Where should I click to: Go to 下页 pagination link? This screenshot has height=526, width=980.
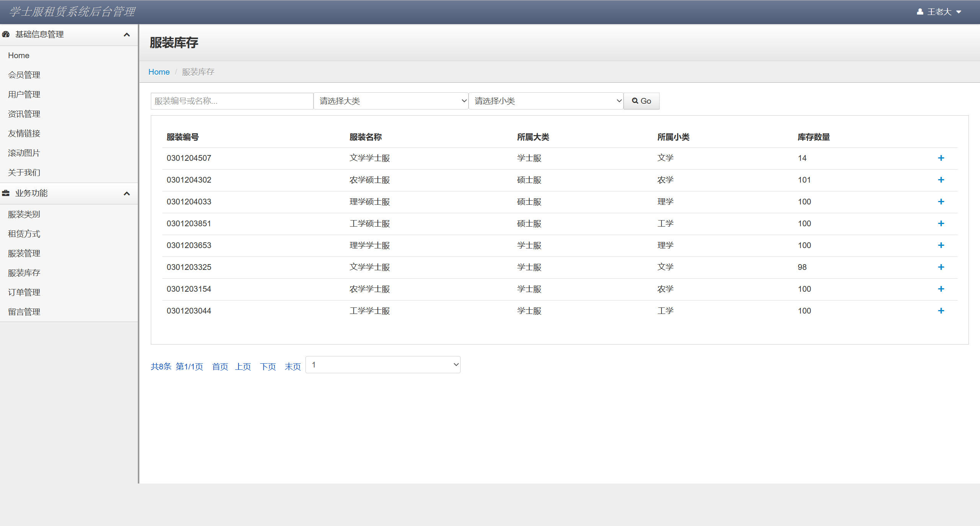268,367
